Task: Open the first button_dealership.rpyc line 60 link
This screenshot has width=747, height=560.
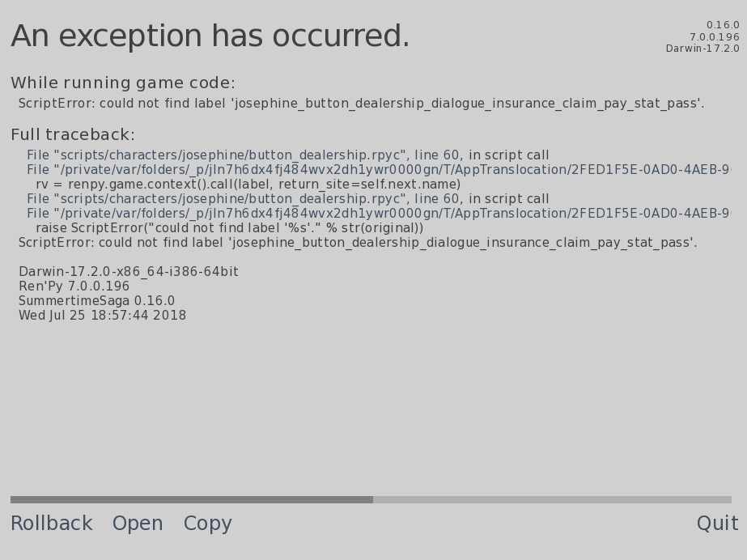Action: tap(287, 155)
